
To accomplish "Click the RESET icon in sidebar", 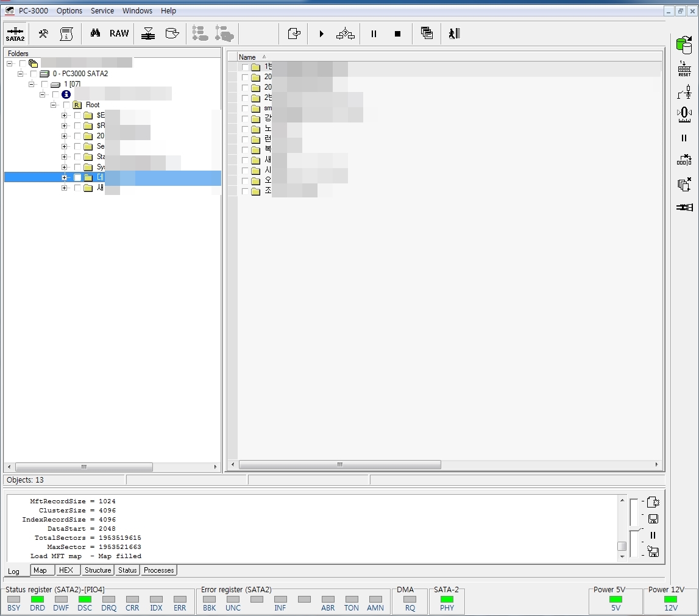I will 684,69.
